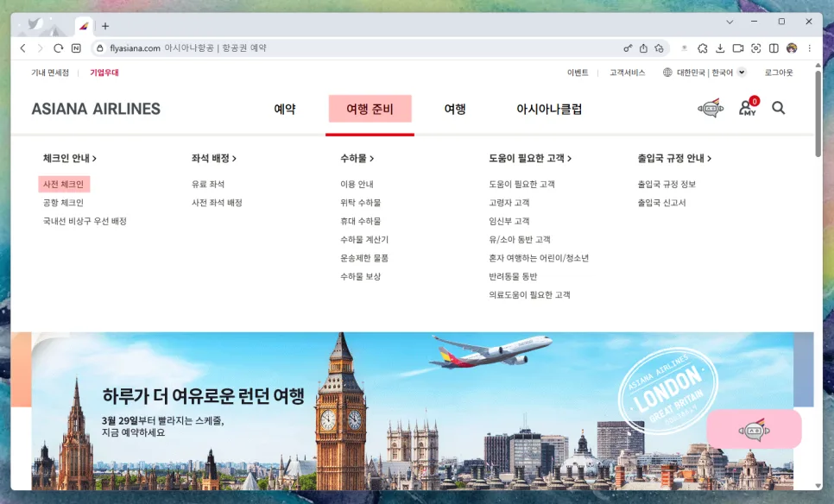
Task: Open 고령자 고객 link
Action: click(x=509, y=203)
